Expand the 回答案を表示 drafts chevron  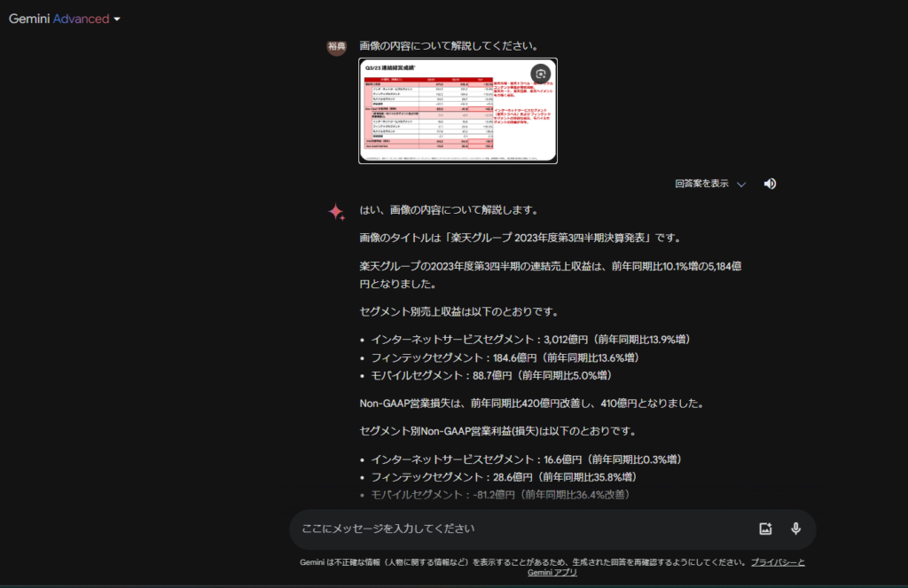click(x=741, y=184)
